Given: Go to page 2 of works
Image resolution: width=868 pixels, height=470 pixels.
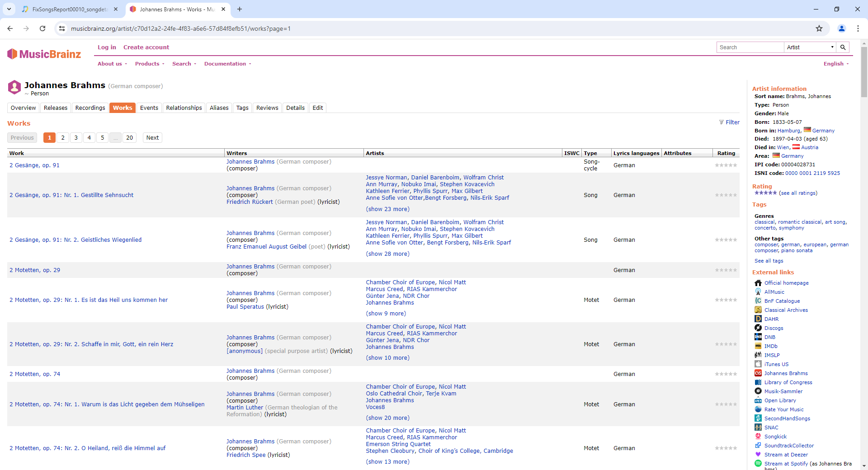Looking at the screenshot, I should (x=63, y=138).
